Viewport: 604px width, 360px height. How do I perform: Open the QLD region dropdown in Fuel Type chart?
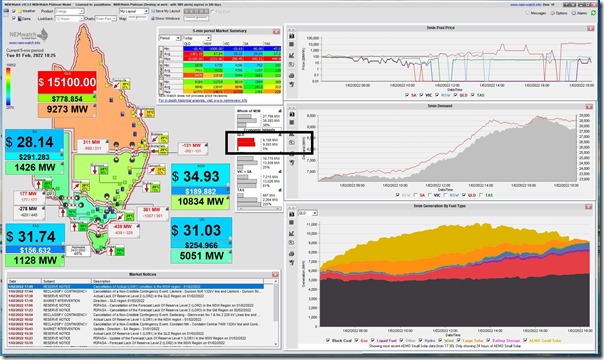[x=308, y=213]
